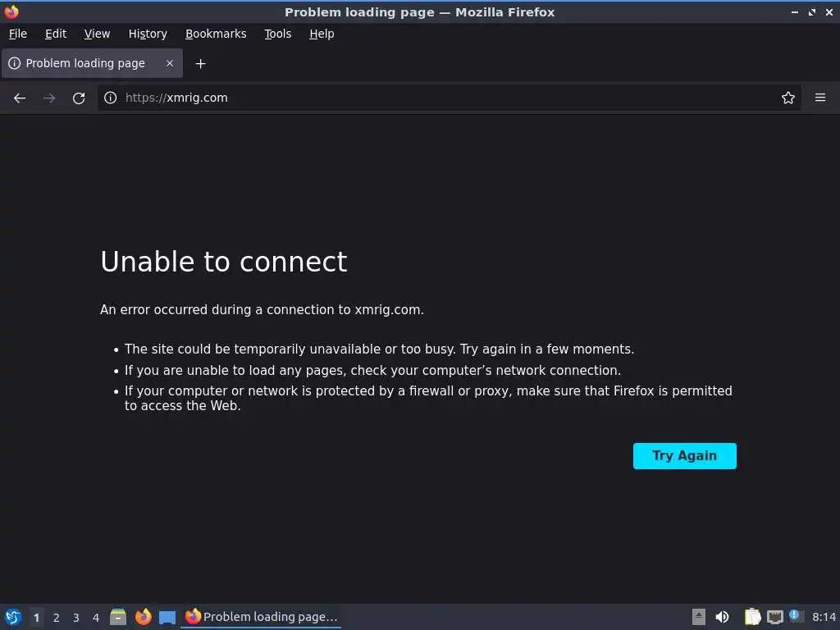Open site information icon in address bar
The height and width of the screenshot is (630, 840).
111,98
